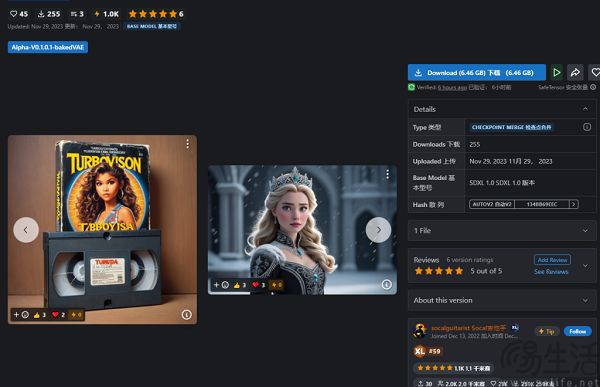The image size is (600, 387).
Task: Toggle heart reaction on princess image
Action: coord(259,285)
